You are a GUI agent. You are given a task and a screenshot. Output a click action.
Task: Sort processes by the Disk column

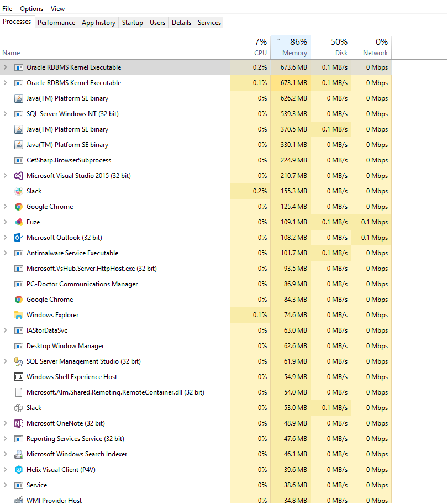(331, 48)
